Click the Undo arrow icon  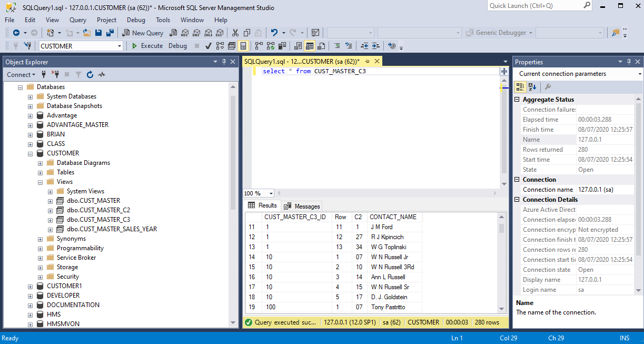click(274, 33)
